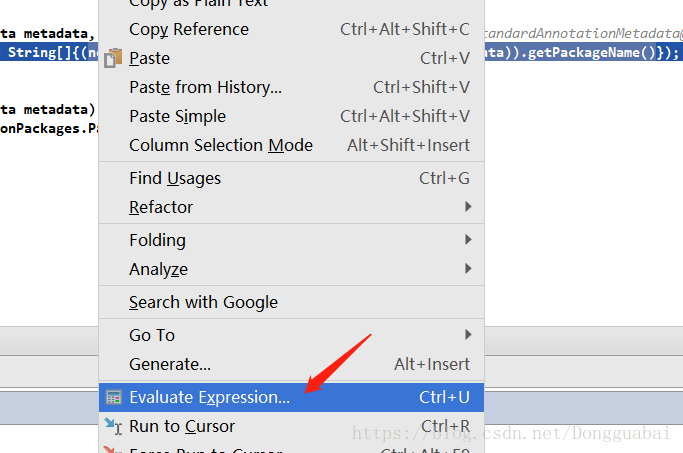Viewport: 683px width, 453px height.
Task: Click the Evaluate Expression calculator icon
Action: click(x=114, y=397)
